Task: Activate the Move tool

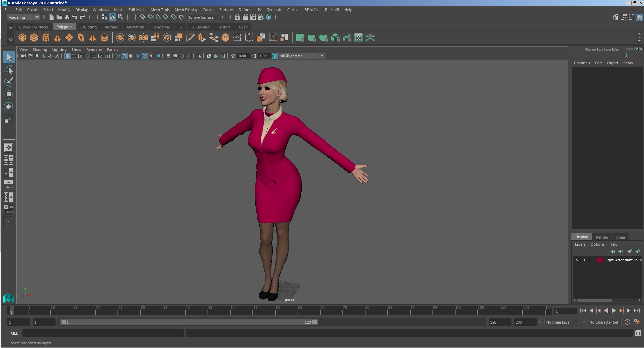Action: [9, 94]
